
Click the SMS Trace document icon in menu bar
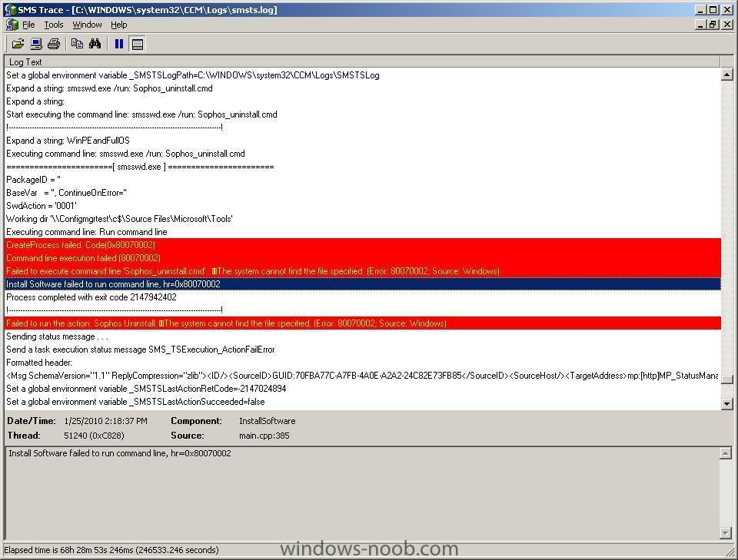pos(12,25)
